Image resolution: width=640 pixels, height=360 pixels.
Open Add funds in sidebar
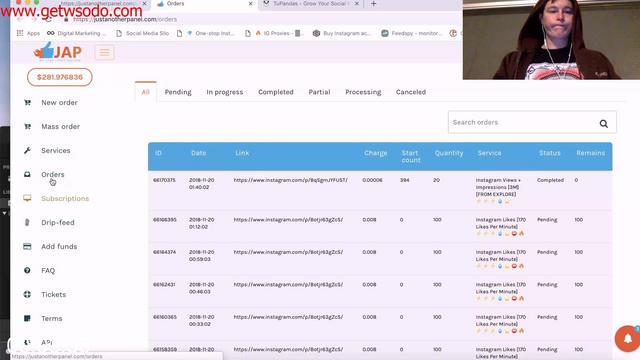[59, 247]
